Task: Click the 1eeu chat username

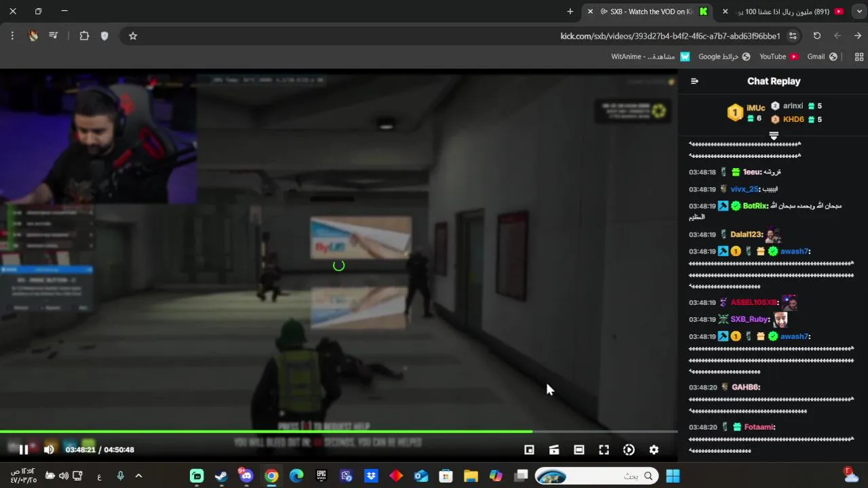Action: click(752, 172)
